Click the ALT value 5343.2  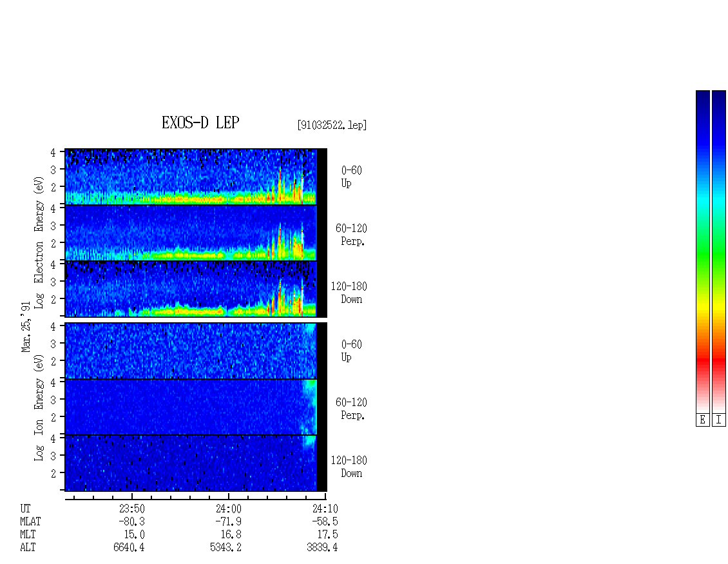225,548
